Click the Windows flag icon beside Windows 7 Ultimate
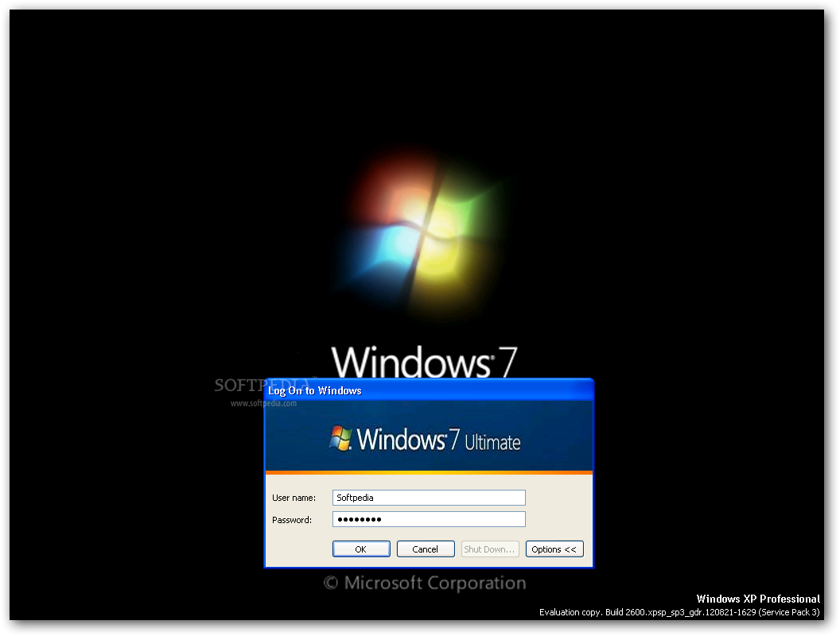 (x=340, y=439)
